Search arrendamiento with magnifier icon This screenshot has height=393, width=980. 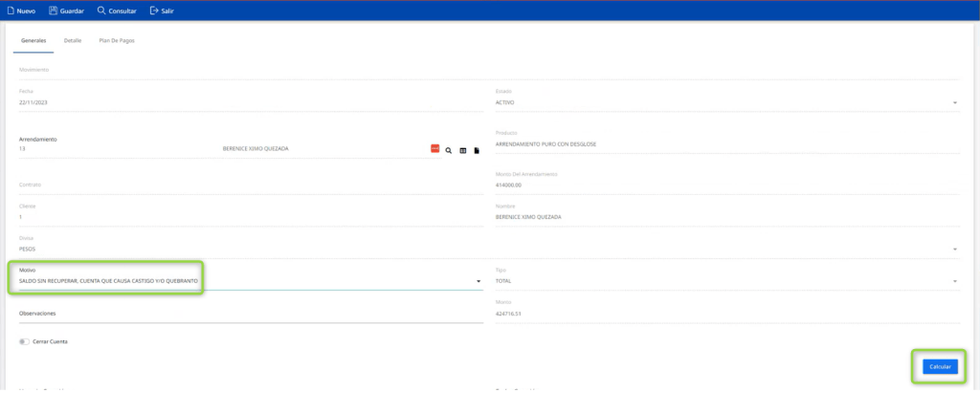point(449,150)
